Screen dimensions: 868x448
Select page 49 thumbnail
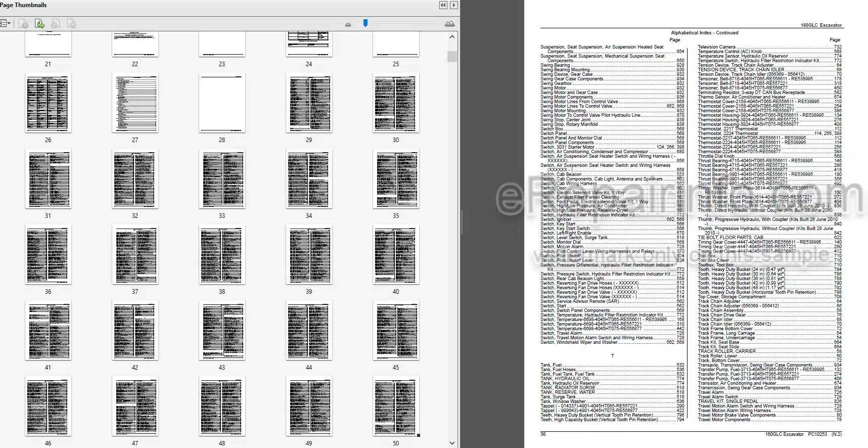pos(309,407)
